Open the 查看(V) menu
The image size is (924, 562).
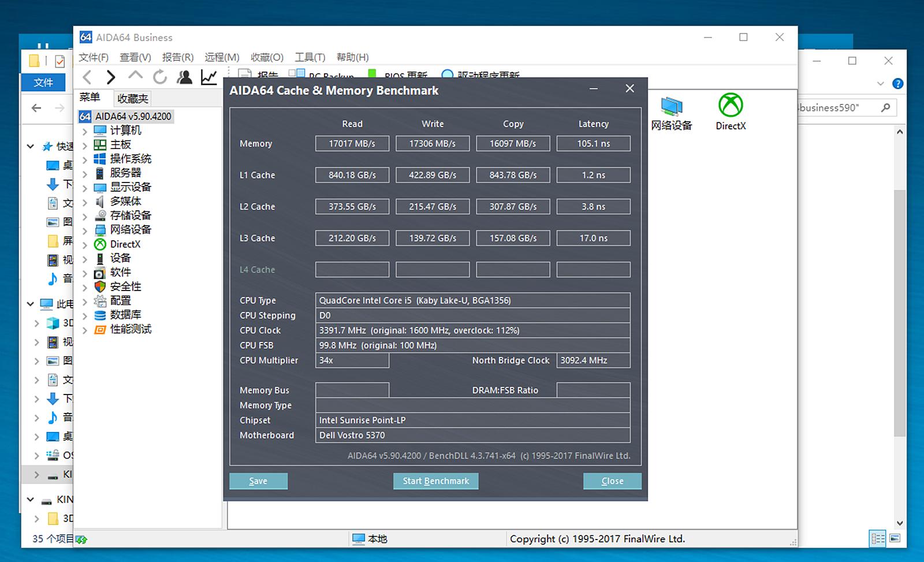click(135, 57)
